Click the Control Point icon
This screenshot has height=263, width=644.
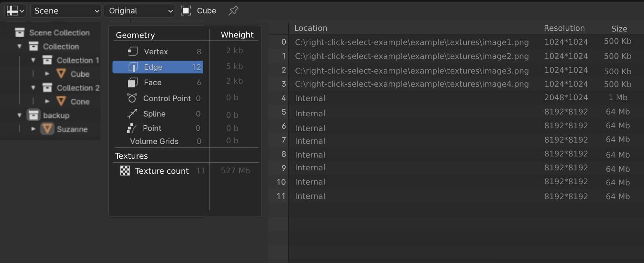click(132, 98)
